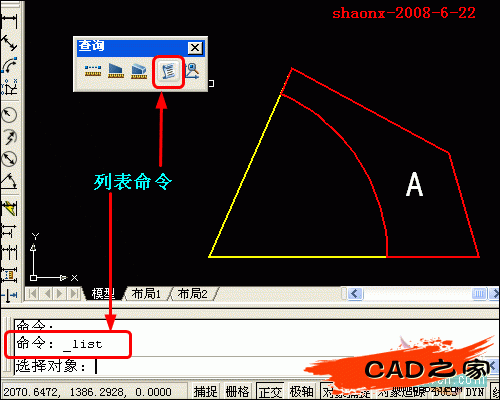The width and height of the screenshot is (500, 400).
Task: Select the Radius dimension tool
Action: [9, 115]
